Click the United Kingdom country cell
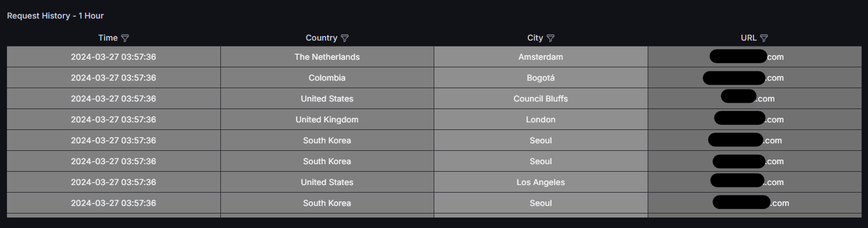 (x=327, y=120)
